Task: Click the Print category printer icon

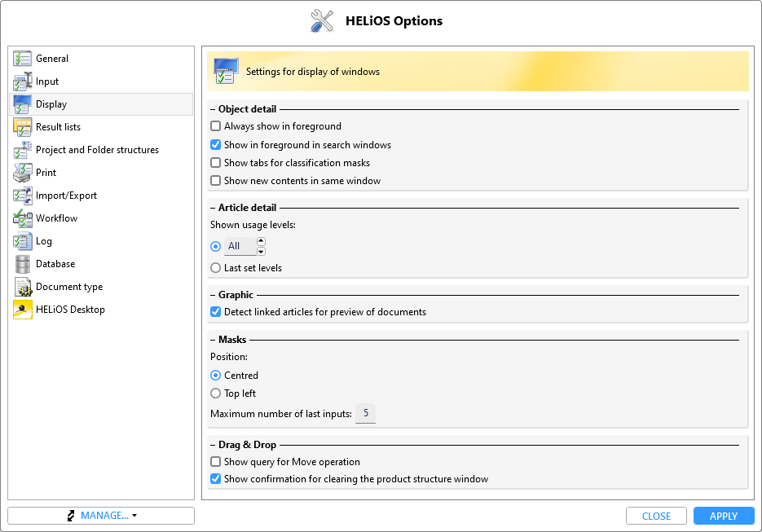Action: click(23, 173)
